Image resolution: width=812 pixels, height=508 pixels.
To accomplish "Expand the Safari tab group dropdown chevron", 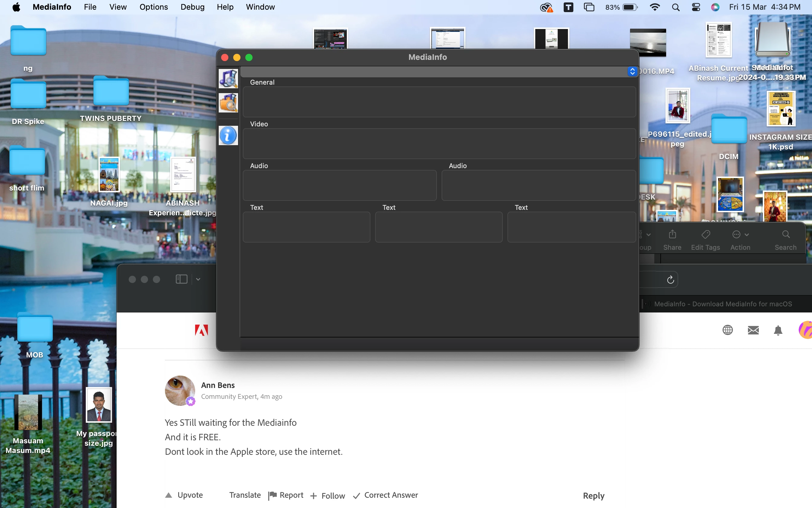I will pyautogui.click(x=198, y=279).
